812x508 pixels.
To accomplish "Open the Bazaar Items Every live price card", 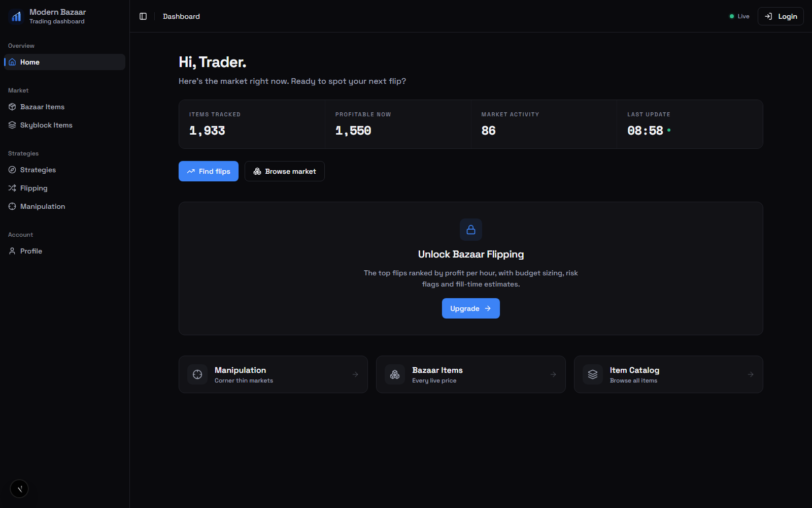I will (471, 374).
